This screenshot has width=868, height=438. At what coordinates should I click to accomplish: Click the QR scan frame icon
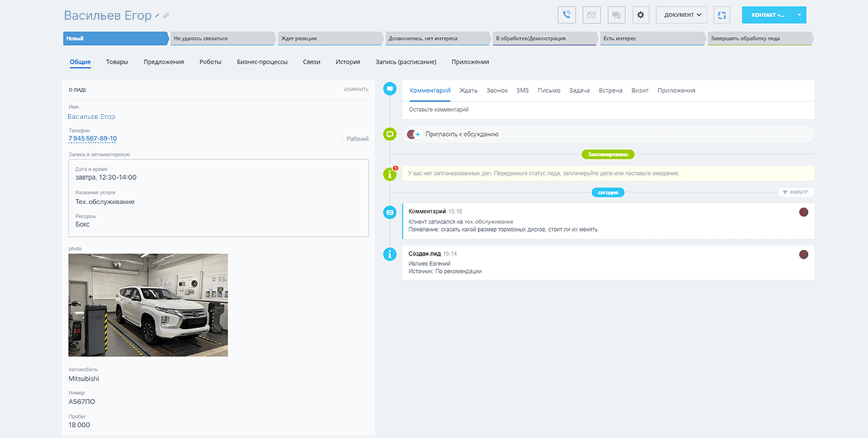[x=722, y=15]
